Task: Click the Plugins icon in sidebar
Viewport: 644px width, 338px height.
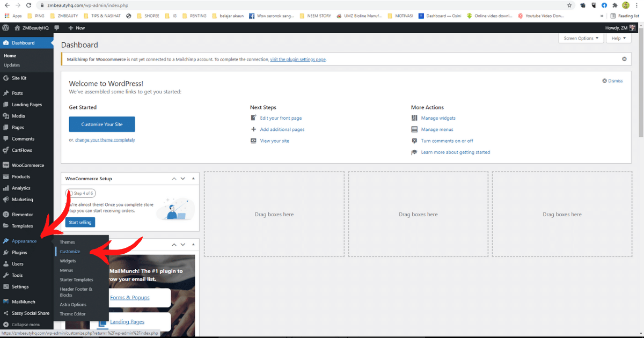Action: [6, 253]
